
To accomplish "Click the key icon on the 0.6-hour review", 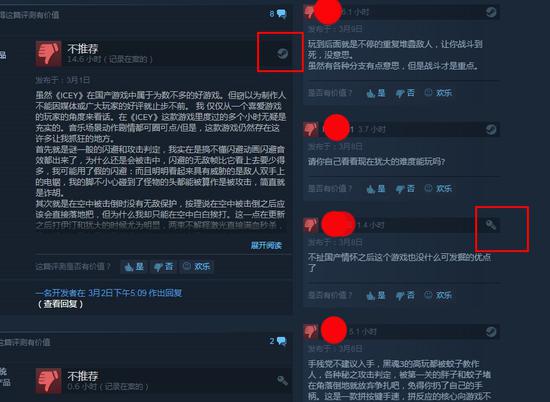I will point(282,380).
